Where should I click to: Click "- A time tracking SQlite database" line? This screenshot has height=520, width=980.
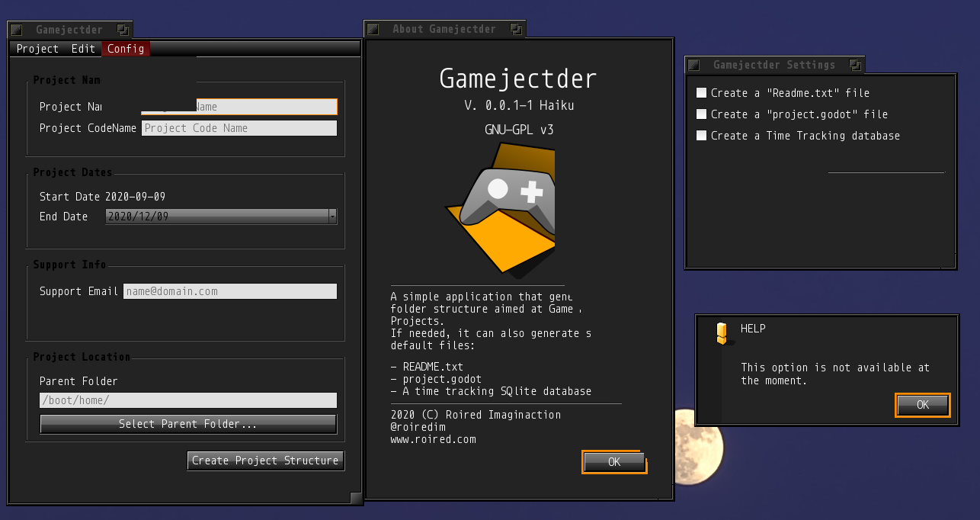click(491, 391)
